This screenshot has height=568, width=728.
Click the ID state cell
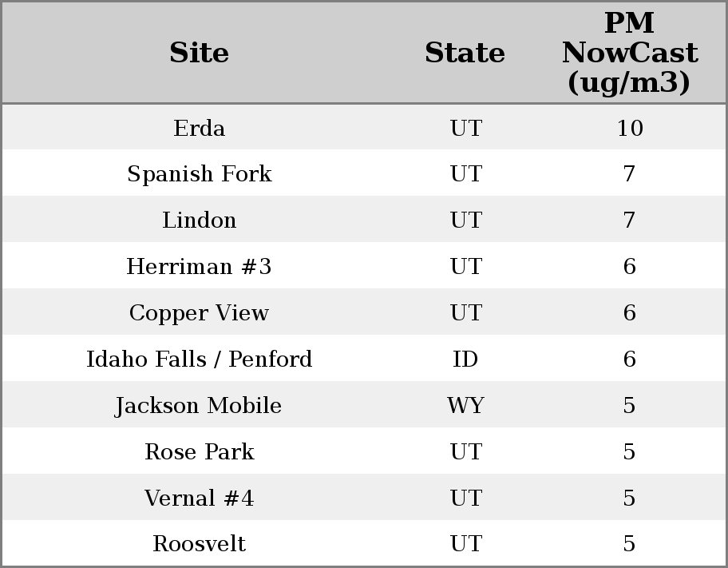pyautogui.click(x=465, y=359)
